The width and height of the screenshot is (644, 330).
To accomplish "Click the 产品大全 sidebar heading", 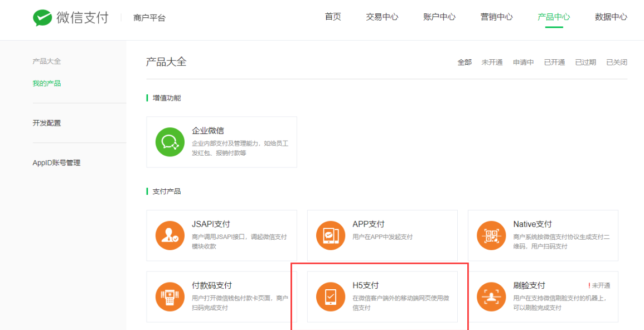I will coord(47,62).
